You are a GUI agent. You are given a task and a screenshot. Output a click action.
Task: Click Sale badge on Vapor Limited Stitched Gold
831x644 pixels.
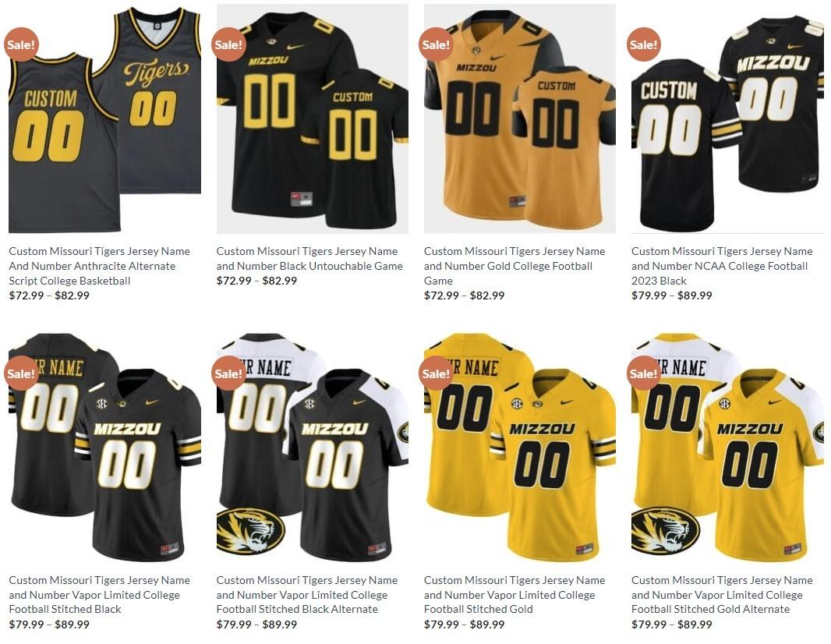tap(437, 373)
